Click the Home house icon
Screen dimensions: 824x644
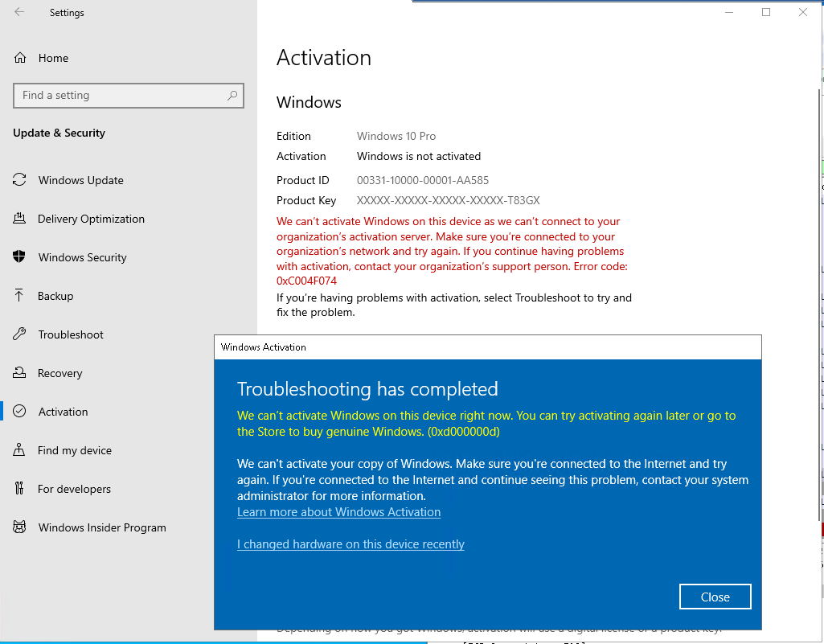[20, 58]
